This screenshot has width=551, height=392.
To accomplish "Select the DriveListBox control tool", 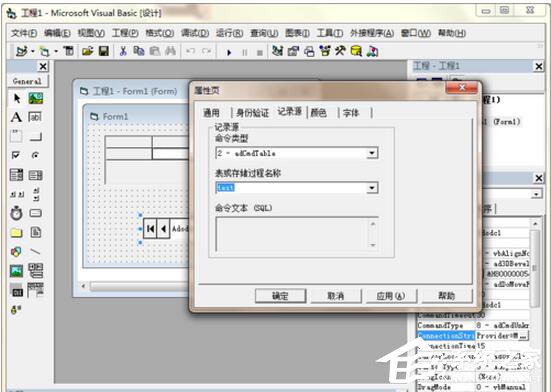I will coord(35,213).
